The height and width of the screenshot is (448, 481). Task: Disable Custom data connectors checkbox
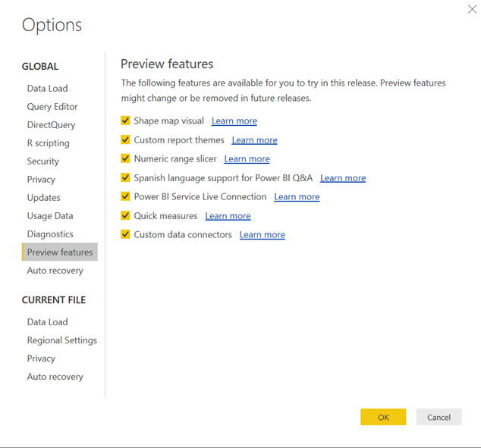tap(125, 234)
